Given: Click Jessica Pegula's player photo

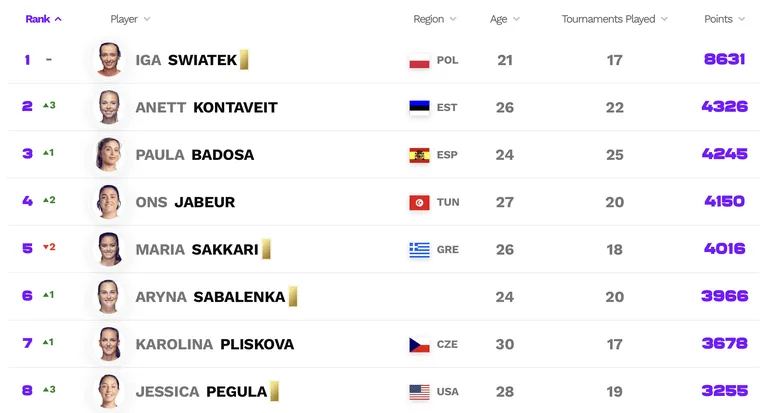Looking at the screenshot, I should pos(109,391).
